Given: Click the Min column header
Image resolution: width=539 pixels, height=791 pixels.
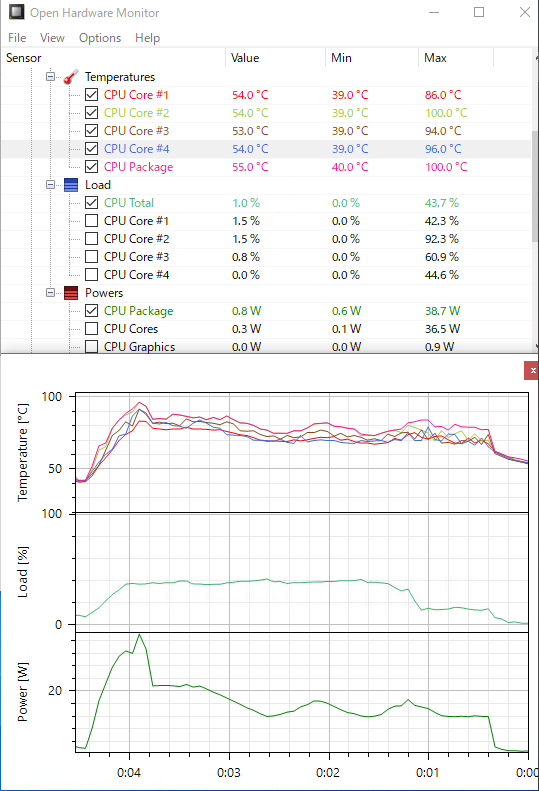Looking at the screenshot, I should pos(372,58).
